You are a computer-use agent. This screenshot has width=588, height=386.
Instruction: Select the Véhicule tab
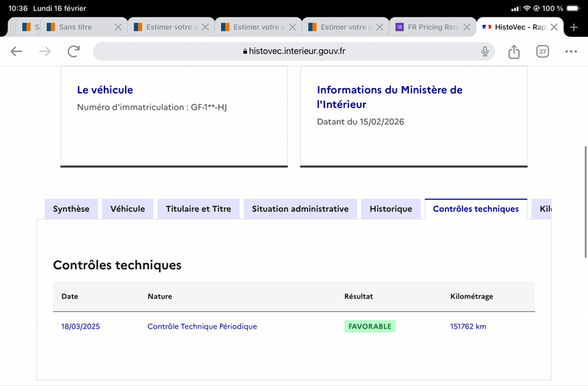pyautogui.click(x=128, y=209)
